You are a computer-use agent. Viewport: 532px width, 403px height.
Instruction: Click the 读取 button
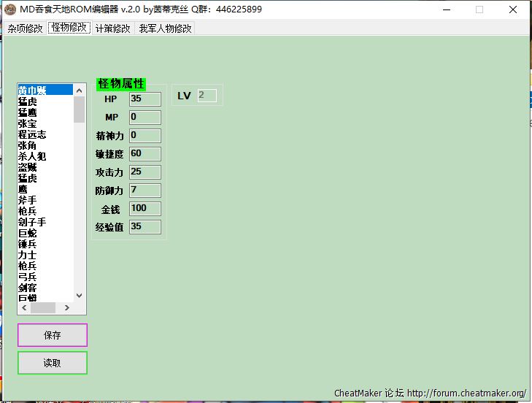click(53, 363)
